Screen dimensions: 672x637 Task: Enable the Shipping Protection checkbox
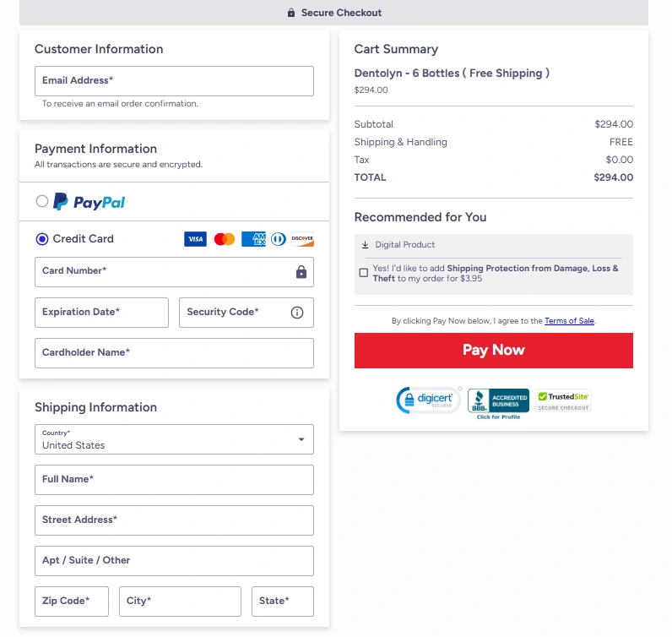364,273
